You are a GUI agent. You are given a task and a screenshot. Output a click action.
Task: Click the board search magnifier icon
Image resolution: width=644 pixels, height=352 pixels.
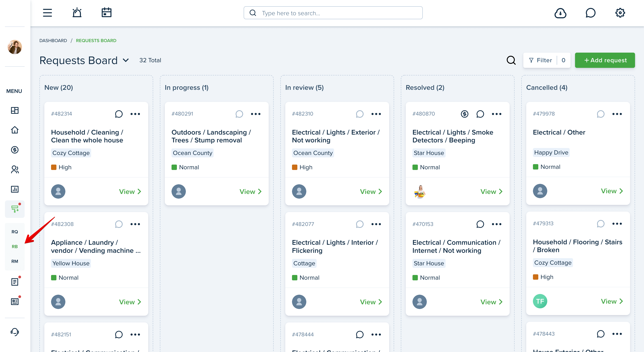click(x=511, y=60)
